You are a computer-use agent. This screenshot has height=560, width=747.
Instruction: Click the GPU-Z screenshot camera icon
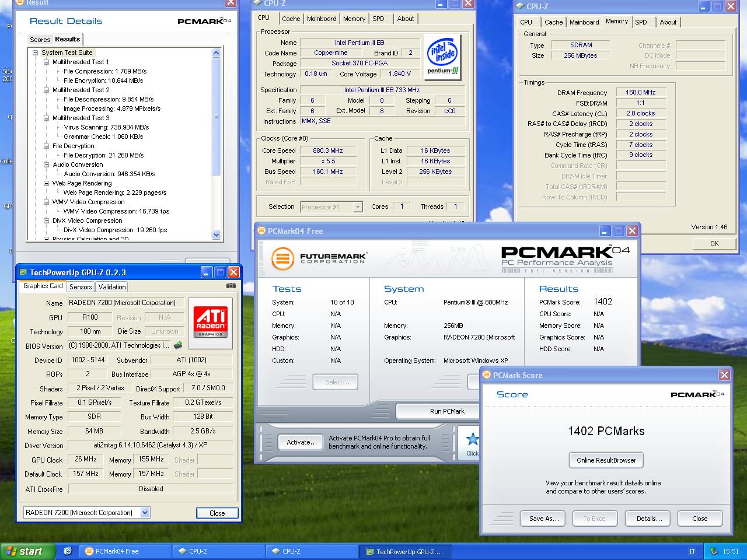pyautogui.click(x=231, y=286)
